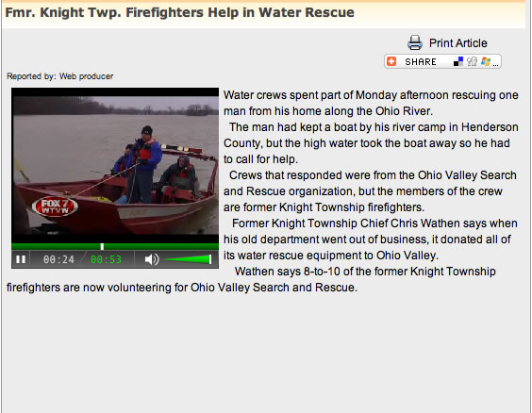Click the article headline about Knight Twp. Firefighters
Screen dimensions: 532x413
(179, 12)
